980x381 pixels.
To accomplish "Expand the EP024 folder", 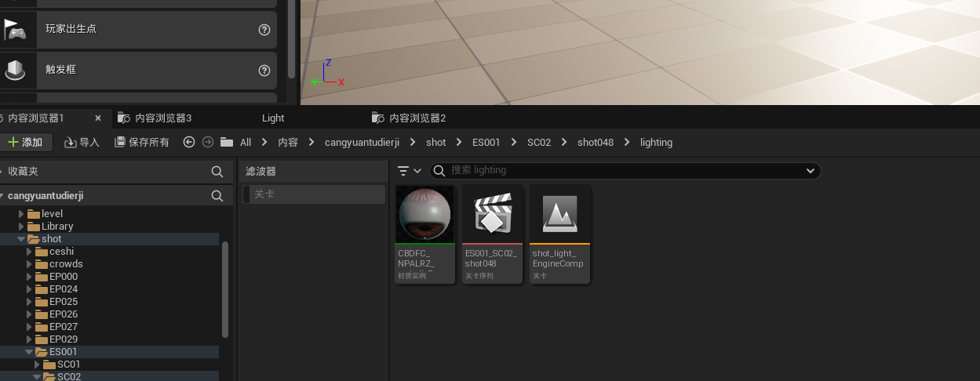I will 30,289.
